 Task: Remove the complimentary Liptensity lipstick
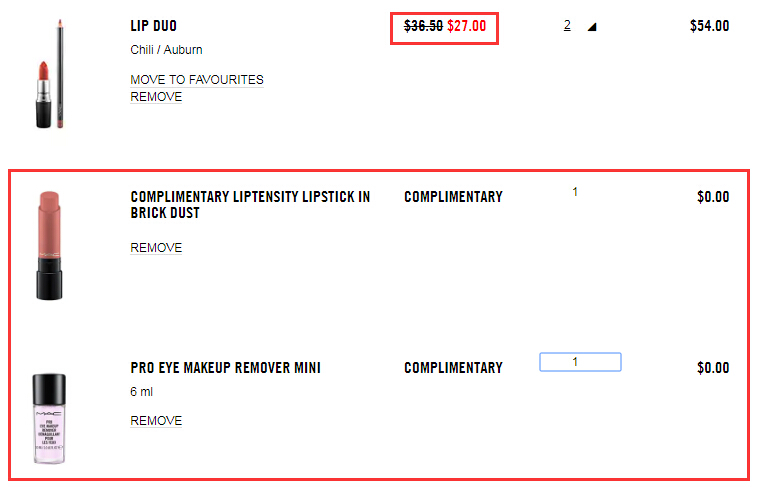coord(156,248)
